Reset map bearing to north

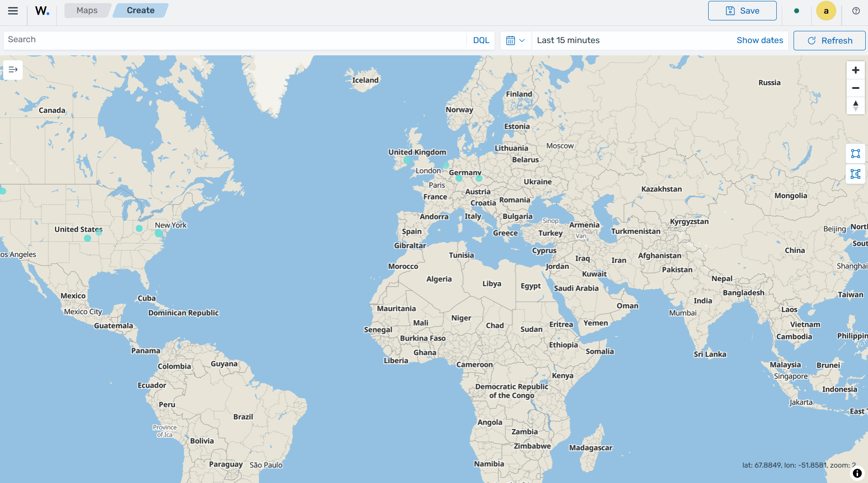tap(855, 106)
